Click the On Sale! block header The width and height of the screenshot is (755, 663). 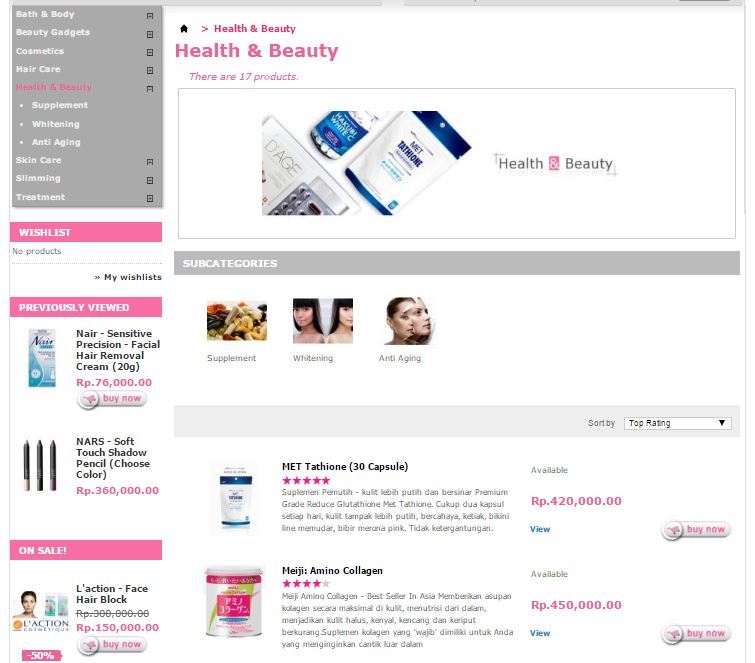tap(86, 550)
